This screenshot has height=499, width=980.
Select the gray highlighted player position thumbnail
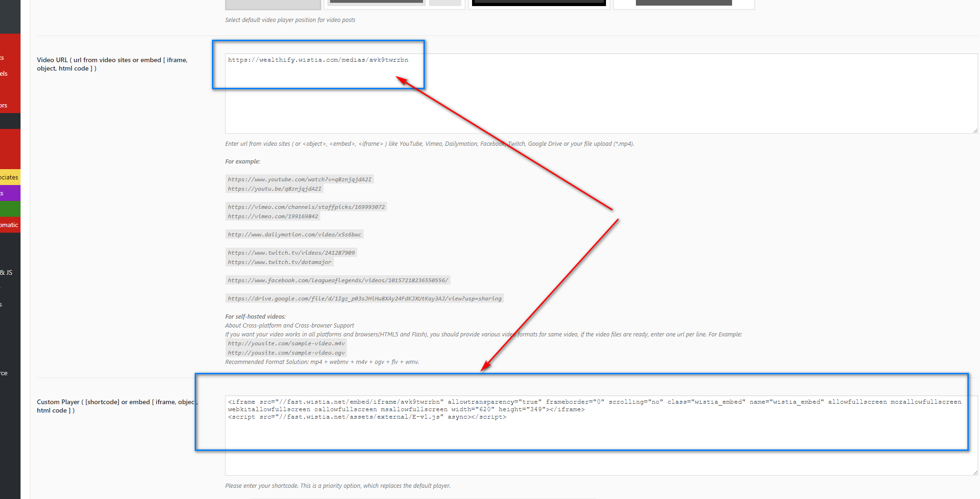pyautogui.click(x=273, y=4)
